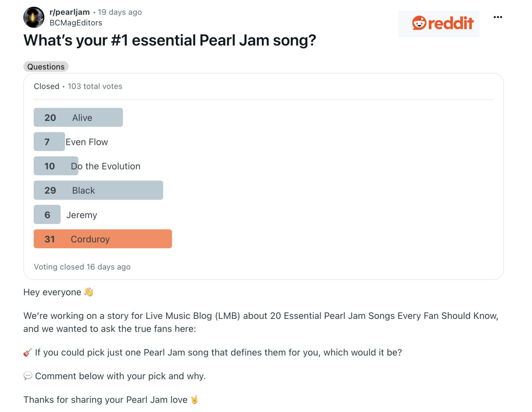Choose the Jeremy poll option
Image resolution: width=532 pixels, height=412 pixels.
(47, 214)
